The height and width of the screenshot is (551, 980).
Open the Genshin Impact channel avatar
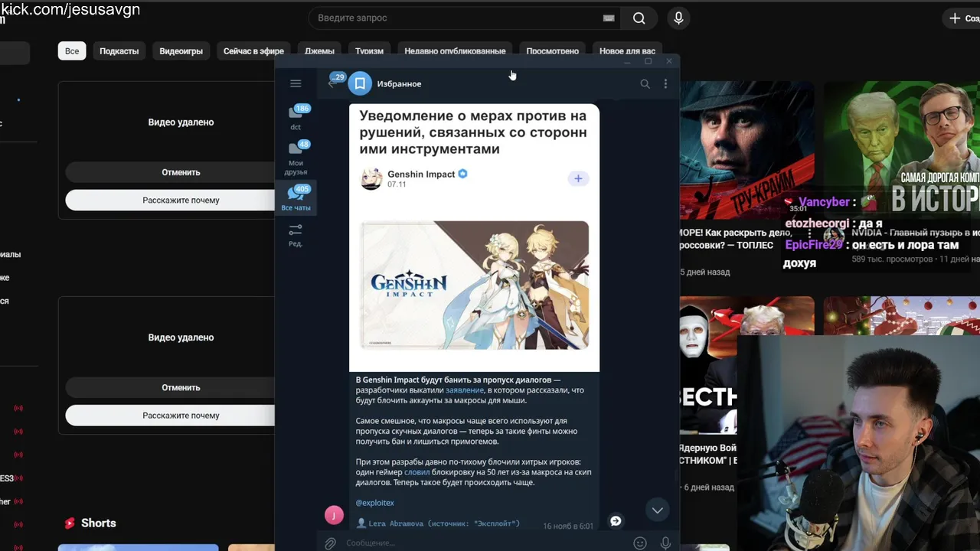tap(371, 179)
